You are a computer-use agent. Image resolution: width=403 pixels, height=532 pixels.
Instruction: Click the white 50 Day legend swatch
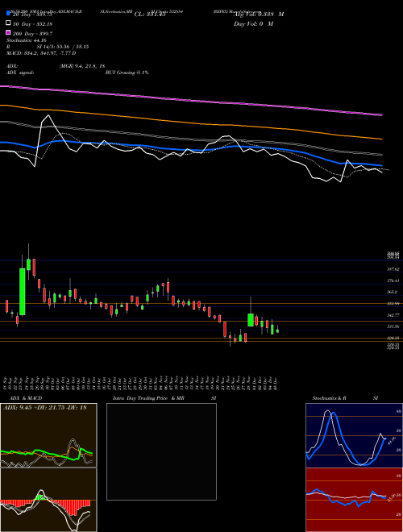tap(8, 23)
